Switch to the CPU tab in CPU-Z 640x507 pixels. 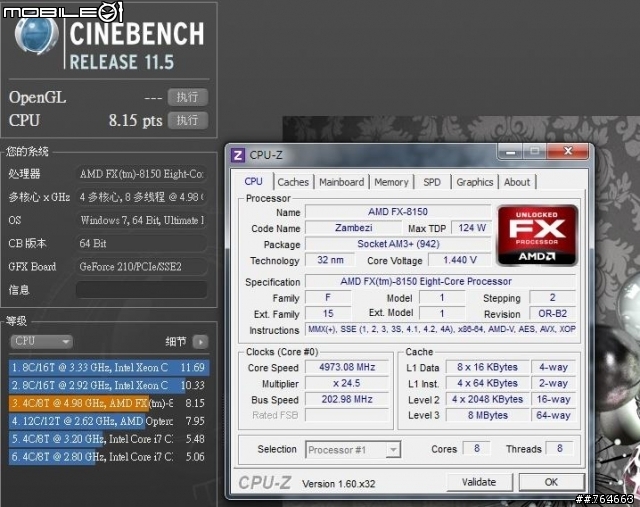click(x=253, y=182)
